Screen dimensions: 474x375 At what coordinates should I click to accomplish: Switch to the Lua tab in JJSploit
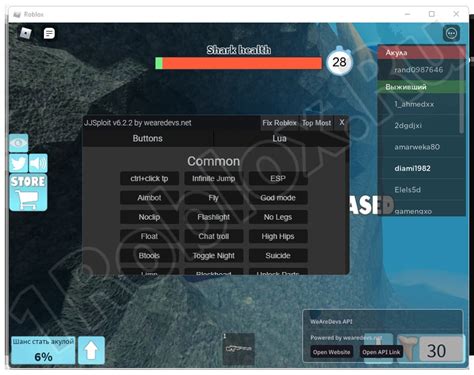point(279,138)
